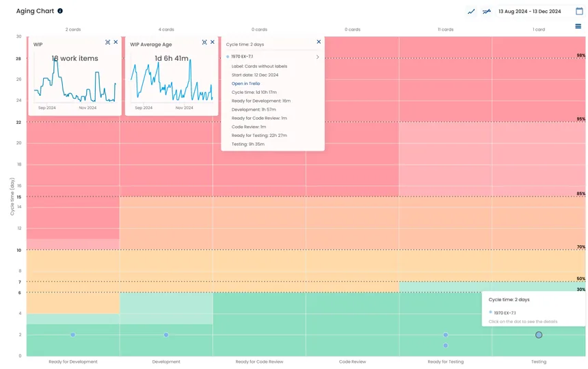Expand the 1970 EX-7.1 card chevron
588x369 pixels.
pyautogui.click(x=318, y=57)
